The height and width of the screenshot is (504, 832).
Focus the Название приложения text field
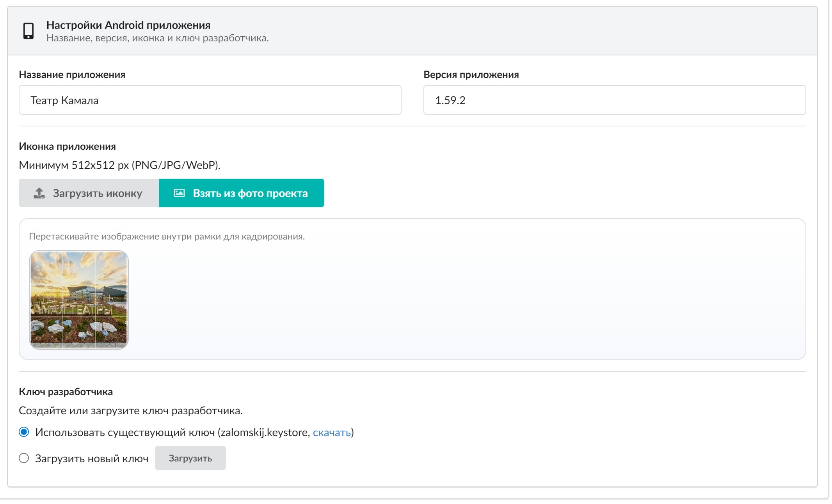210,100
